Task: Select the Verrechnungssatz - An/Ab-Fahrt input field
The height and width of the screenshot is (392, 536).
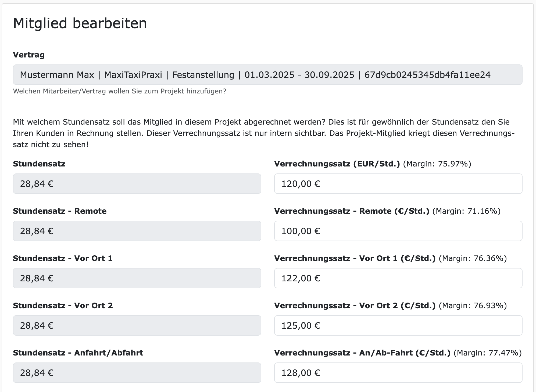Action: pos(398,373)
